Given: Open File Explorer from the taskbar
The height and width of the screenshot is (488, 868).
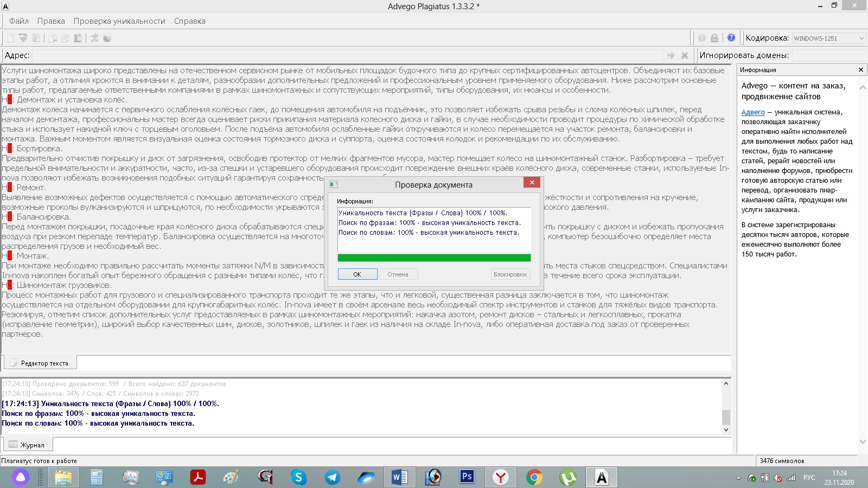Looking at the screenshot, I should pos(63,477).
